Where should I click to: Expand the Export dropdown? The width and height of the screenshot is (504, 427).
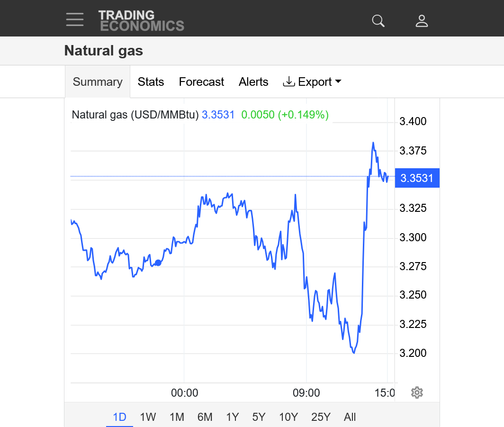(x=312, y=82)
